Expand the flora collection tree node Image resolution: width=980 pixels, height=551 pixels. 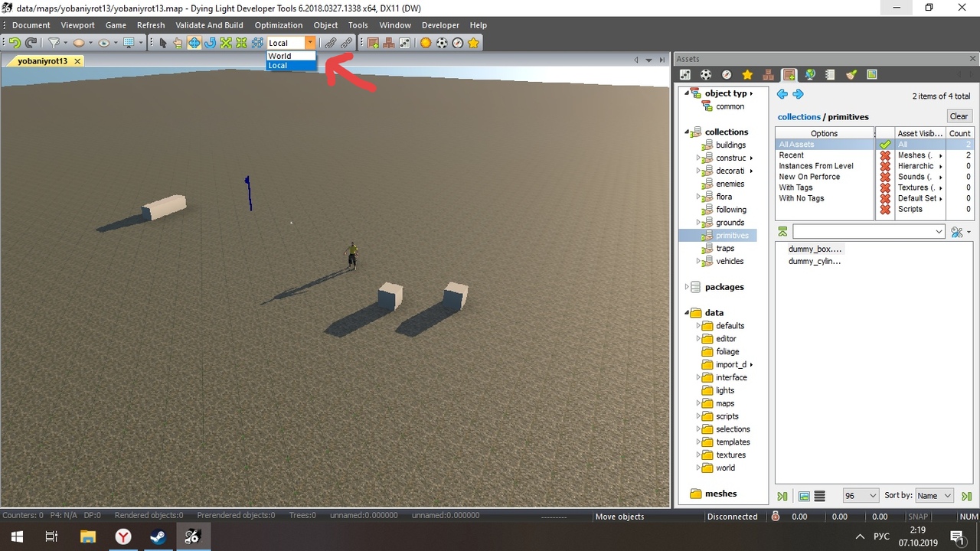click(698, 197)
